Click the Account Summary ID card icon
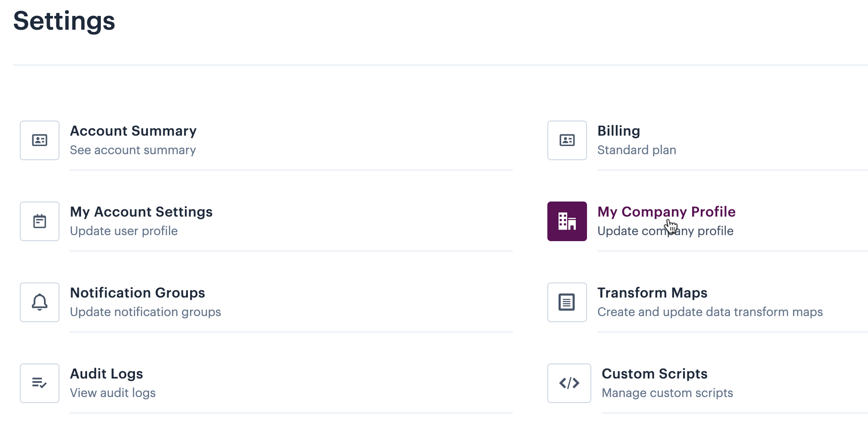868x422 pixels. pos(40,140)
